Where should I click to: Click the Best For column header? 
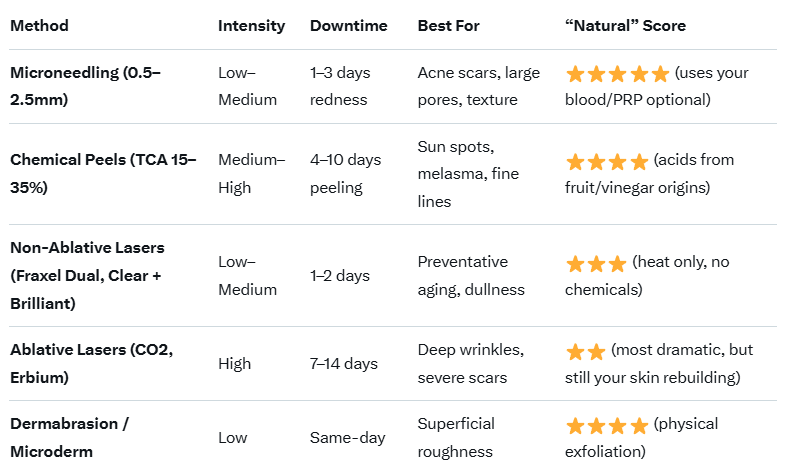pos(449,25)
